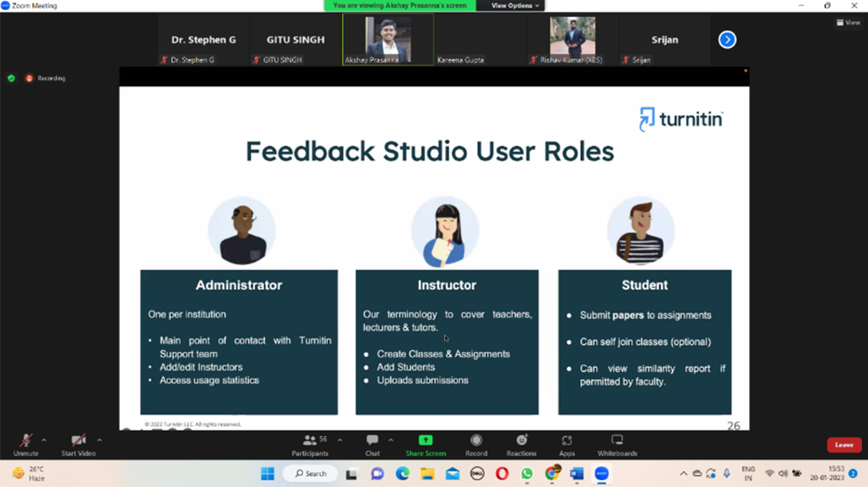The image size is (868, 487).
Task: Click the Turnitin logo on the slide
Action: [x=681, y=119]
